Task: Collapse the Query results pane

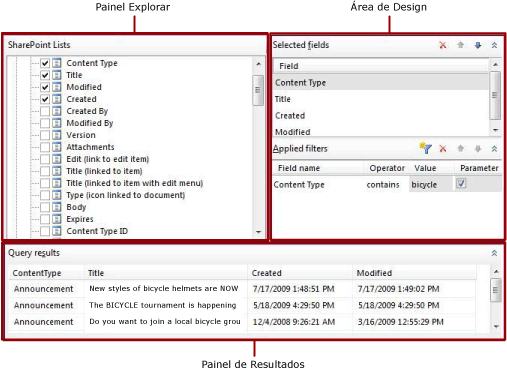Action: 494,253
